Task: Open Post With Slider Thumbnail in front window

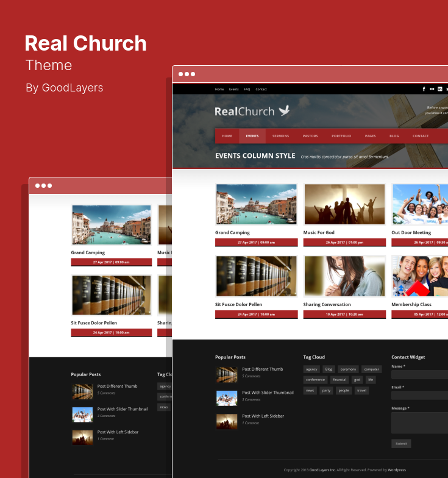Action: [268, 393]
